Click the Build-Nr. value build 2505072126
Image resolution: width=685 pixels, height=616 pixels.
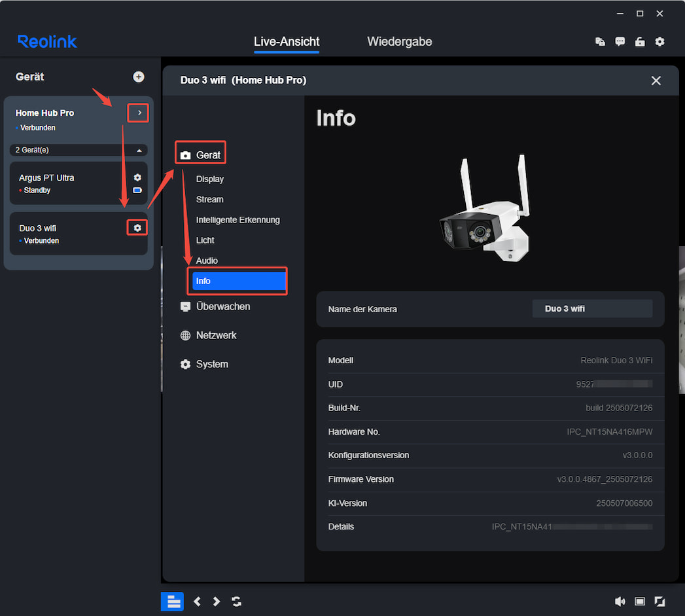tap(619, 408)
